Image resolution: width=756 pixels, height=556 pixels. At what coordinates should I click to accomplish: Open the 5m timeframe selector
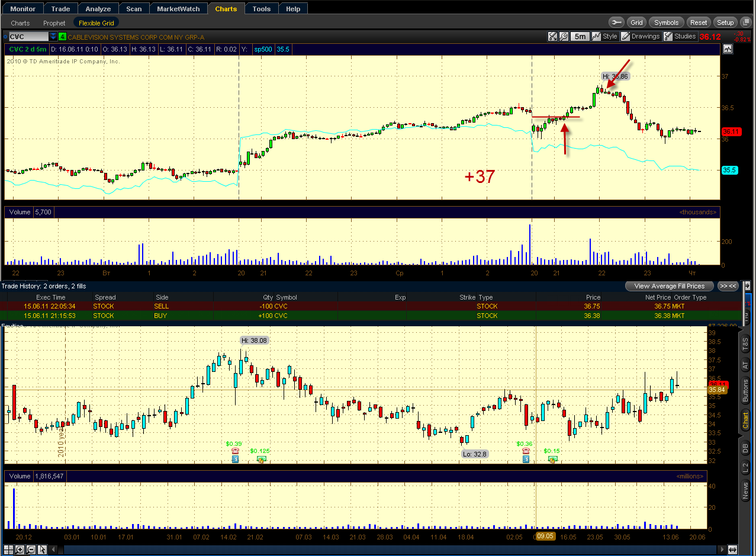click(x=580, y=37)
